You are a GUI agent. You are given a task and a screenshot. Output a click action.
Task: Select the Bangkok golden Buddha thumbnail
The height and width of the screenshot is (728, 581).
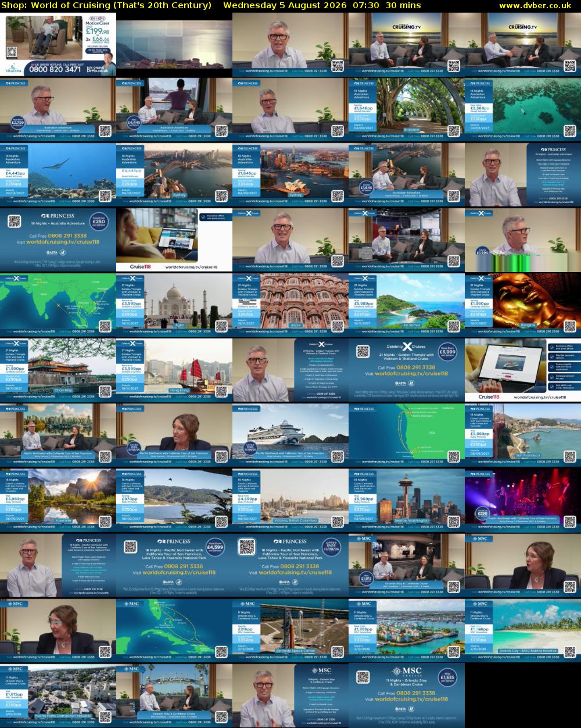[523, 305]
